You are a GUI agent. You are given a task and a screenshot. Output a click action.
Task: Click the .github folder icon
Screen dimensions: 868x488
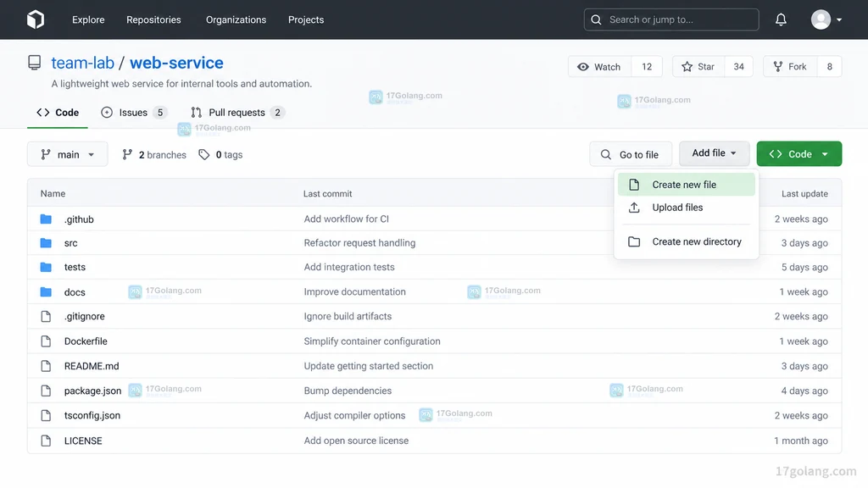[46, 219]
